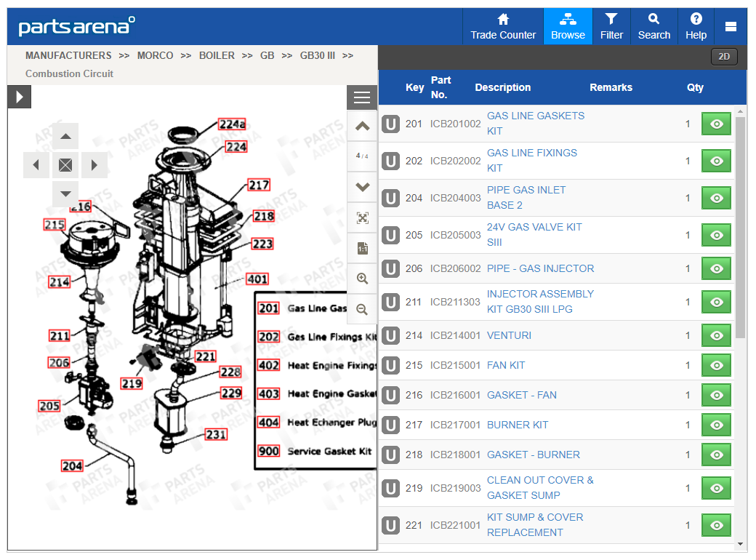Click the U icon for part 204
Viewport: 756px width, 560px height.
(x=390, y=199)
